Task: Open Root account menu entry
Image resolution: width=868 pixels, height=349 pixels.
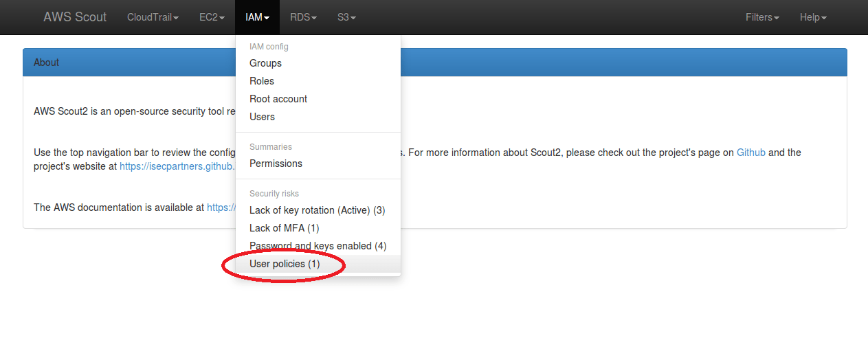Action: pyautogui.click(x=278, y=99)
